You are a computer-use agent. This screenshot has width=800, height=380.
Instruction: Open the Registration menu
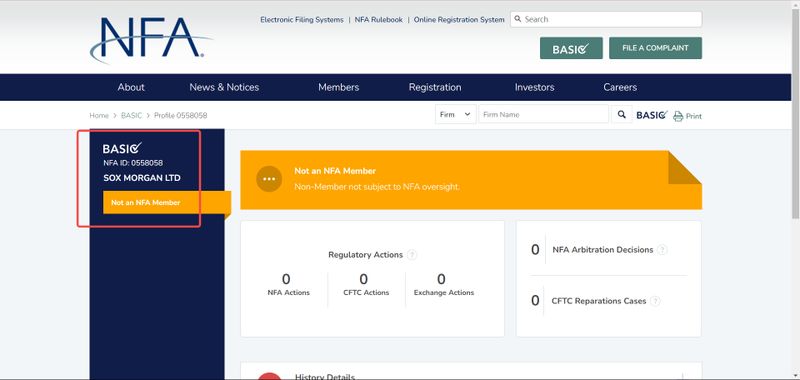[x=435, y=87]
